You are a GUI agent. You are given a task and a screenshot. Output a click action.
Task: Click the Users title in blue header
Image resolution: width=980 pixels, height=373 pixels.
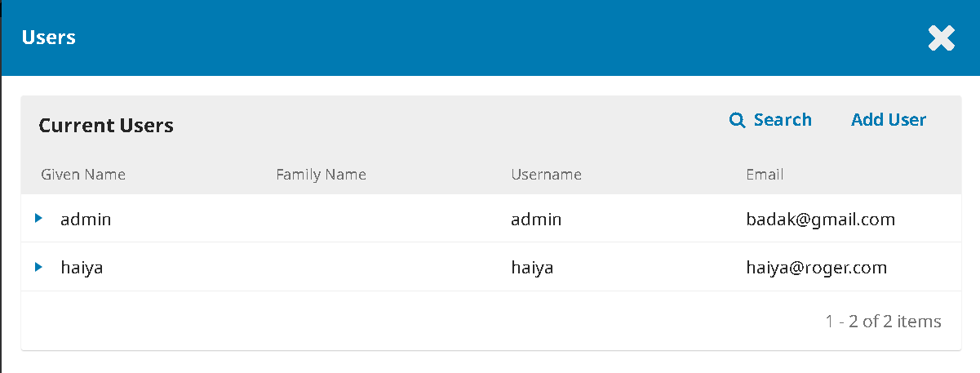coord(49,38)
